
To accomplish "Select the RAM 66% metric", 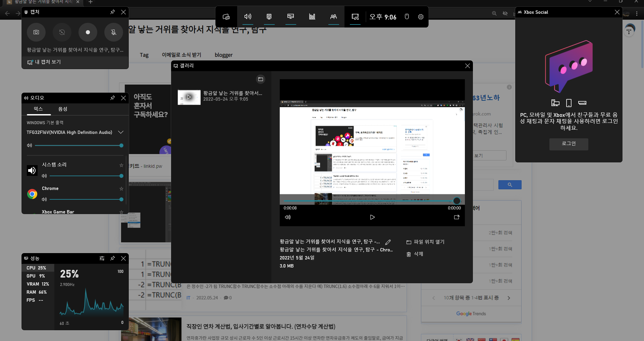I will (x=38, y=292).
